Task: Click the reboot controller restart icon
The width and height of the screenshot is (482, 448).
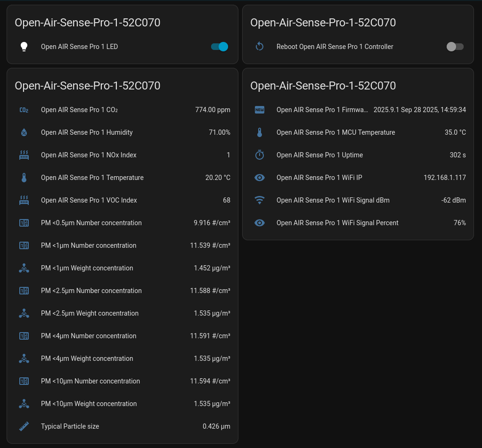Action: [260, 47]
